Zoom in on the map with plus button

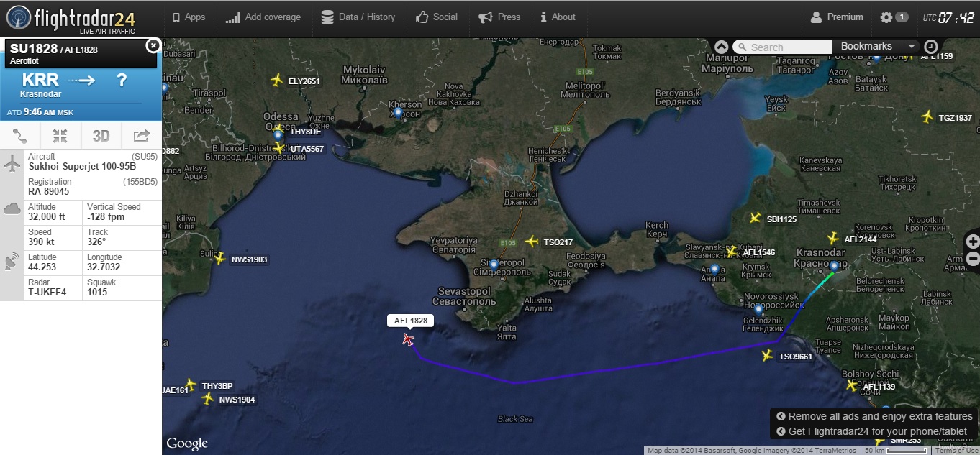973,242
